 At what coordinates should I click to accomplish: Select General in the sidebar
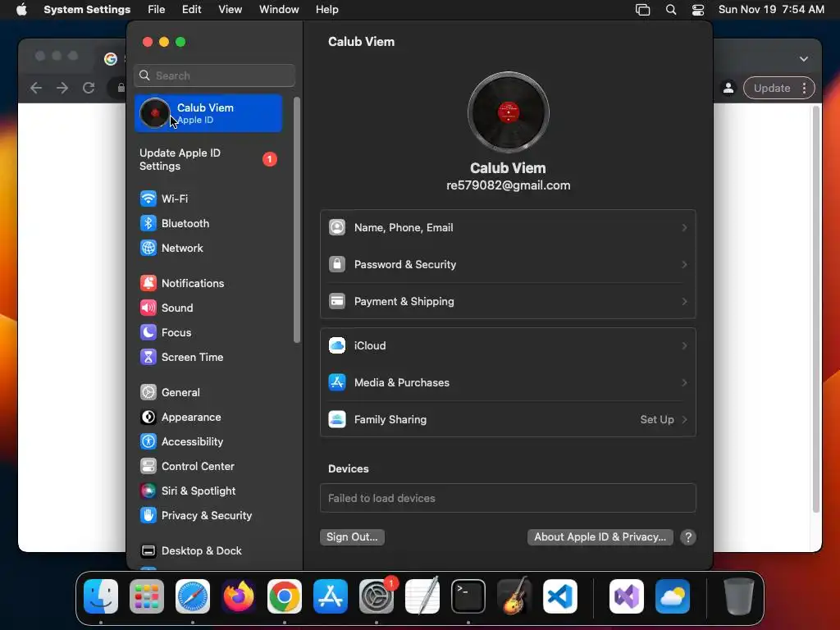tap(209, 393)
